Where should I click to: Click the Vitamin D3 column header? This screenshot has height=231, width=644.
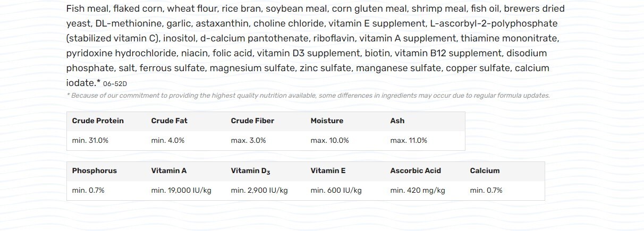click(x=250, y=171)
